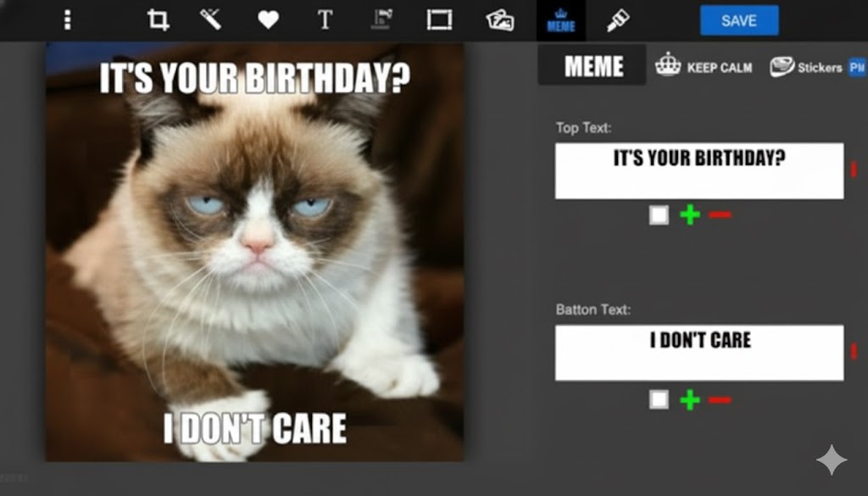
Task: Click the Top Text input field
Action: pos(698,171)
